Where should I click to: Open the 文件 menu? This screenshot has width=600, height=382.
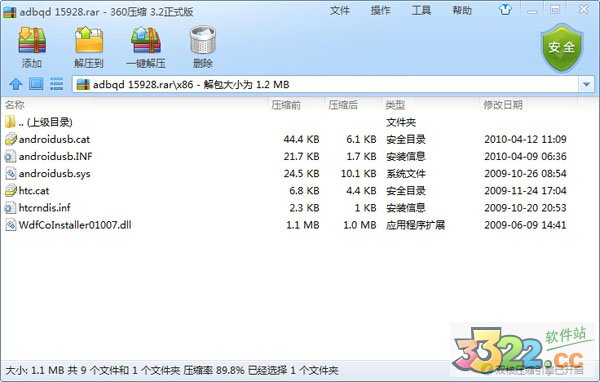pyautogui.click(x=340, y=10)
